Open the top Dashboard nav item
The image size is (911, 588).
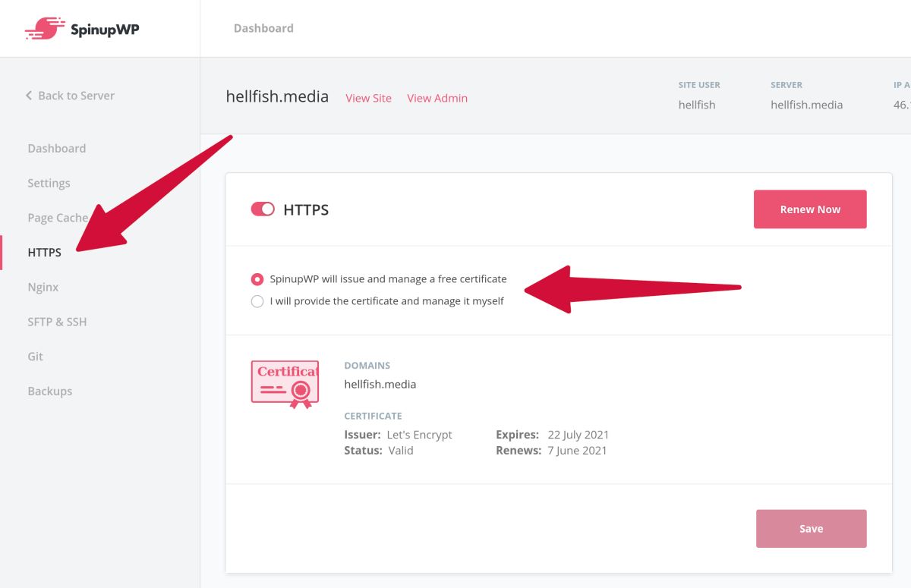point(263,28)
